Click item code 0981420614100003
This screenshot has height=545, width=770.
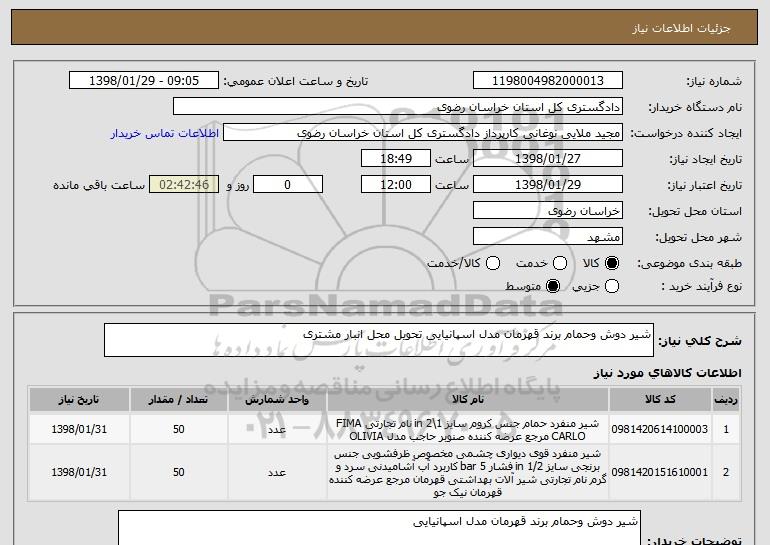point(660,429)
